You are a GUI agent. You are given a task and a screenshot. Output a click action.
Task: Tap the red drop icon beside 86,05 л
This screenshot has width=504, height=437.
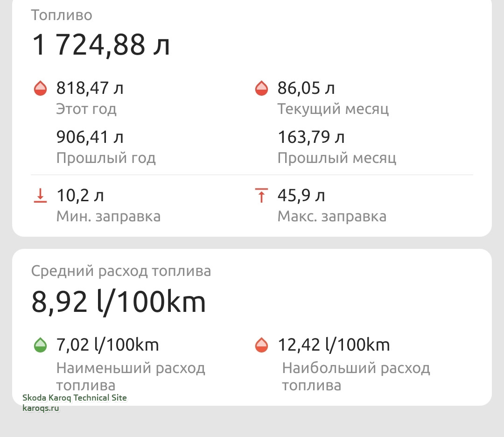261,88
